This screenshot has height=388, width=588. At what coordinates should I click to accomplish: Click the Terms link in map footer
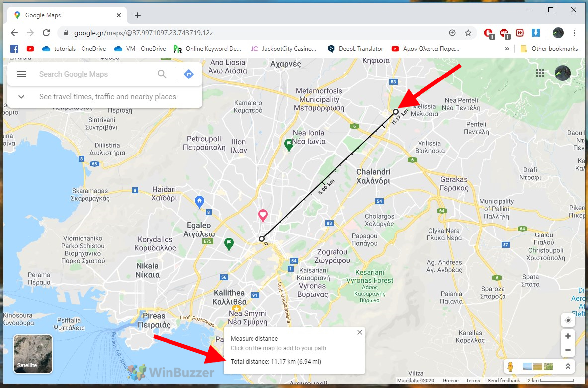pyautogui.click(x=473, y=380)
